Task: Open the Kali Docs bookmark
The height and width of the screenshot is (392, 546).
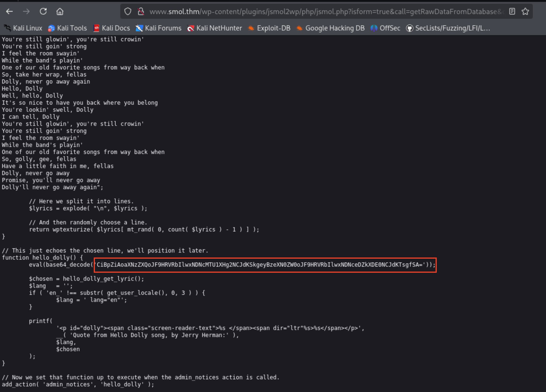Action: (112, 28)
